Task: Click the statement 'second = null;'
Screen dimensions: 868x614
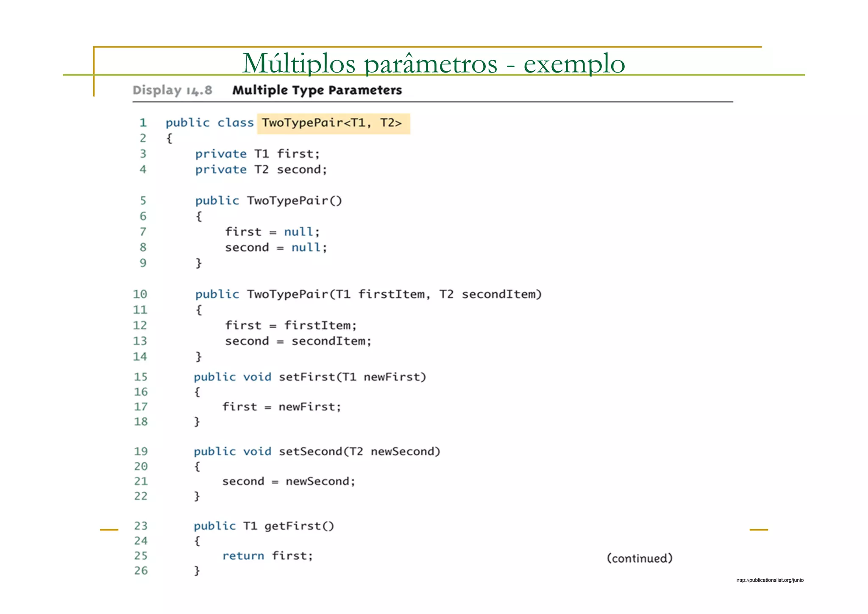Action: pyautogui.click(x=276, y=248)
